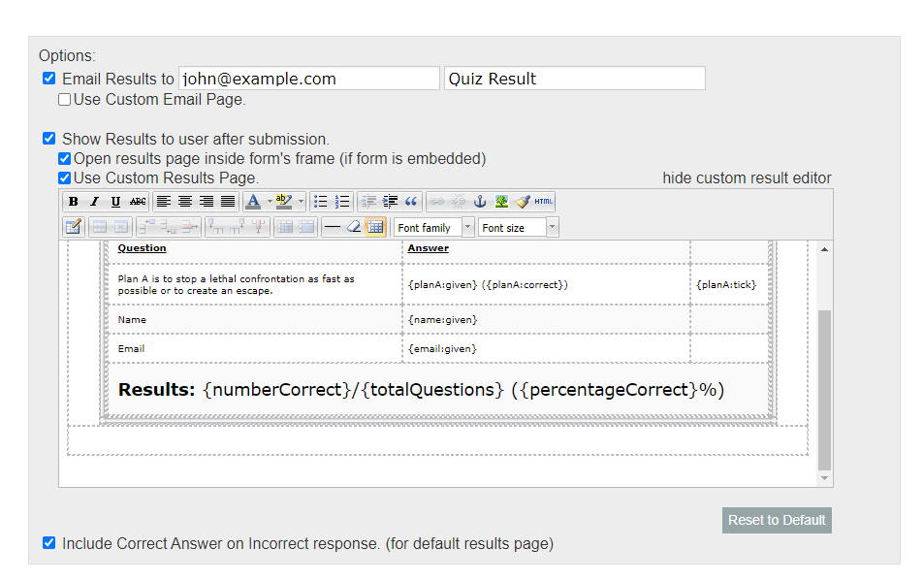This screenshot has width=924, height=581.
Task: Open the text color picker arrow
Action: click(x=268, y=199)
